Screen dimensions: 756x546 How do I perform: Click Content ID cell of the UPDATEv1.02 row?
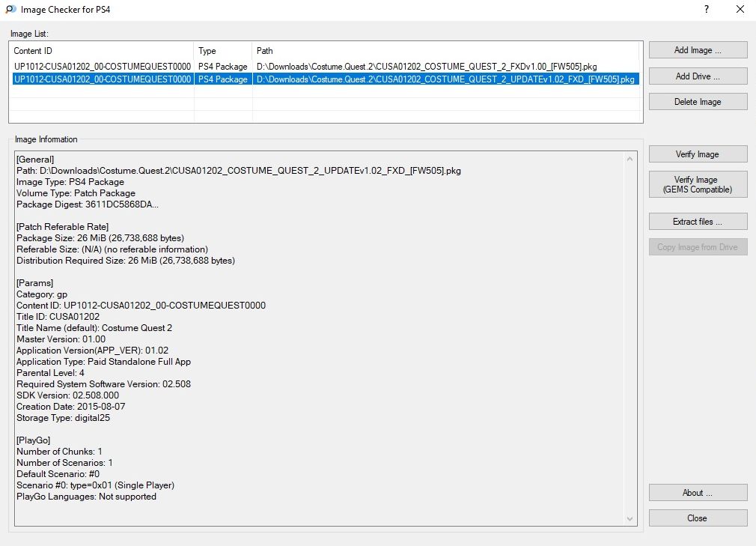(x=103, y=79)
